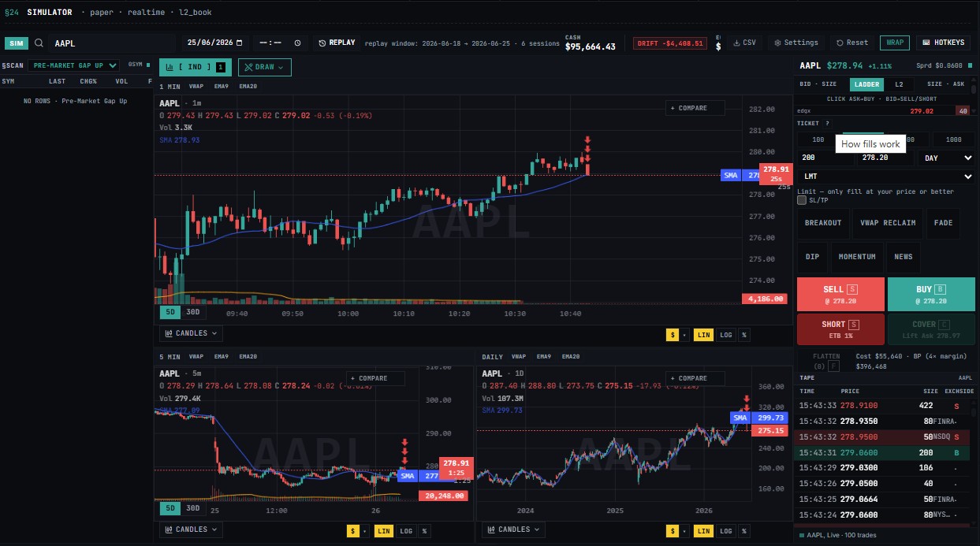Screen dimensions: 980x546
Task: Click the TICKET help question mark
Action: (x=827, y=123)
